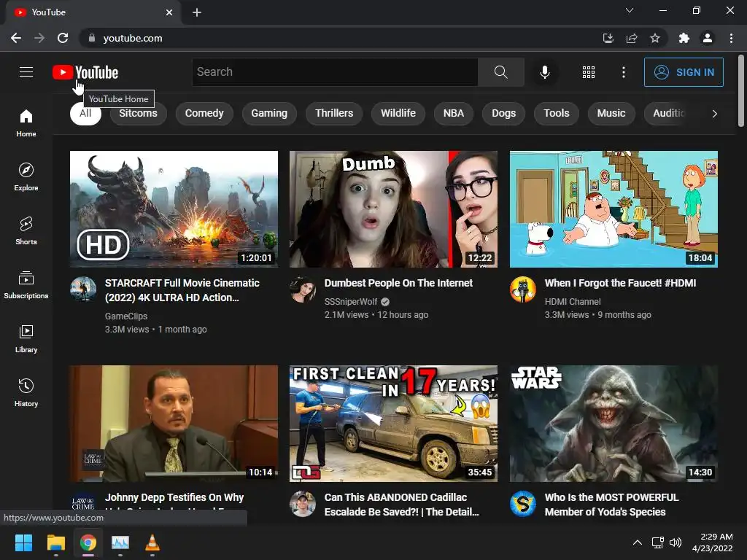Open Explore in sidebar
Image resolution: width=747 pixels, height=560 pixels.
click(26, 177)
